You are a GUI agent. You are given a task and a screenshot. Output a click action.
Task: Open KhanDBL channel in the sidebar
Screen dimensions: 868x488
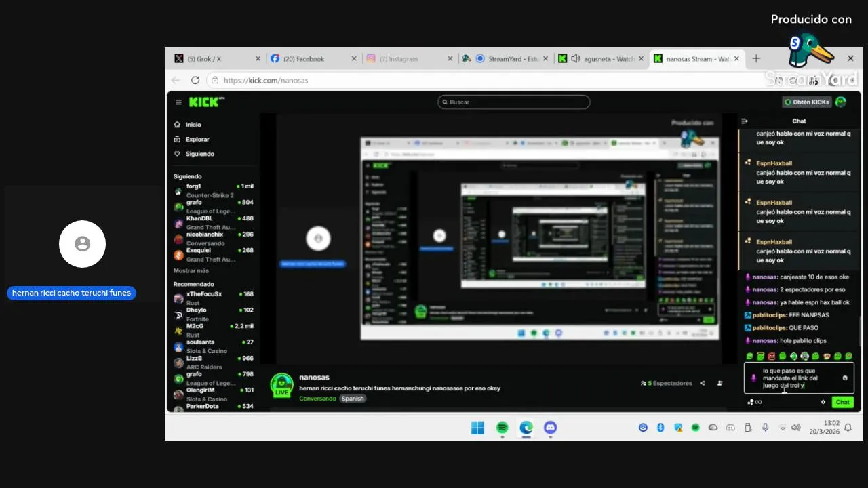[214, 222]
